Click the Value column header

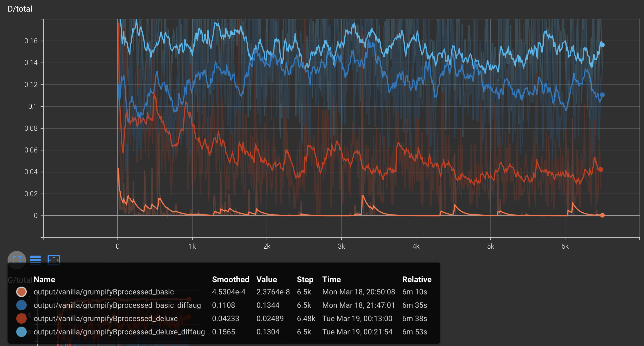267,279
